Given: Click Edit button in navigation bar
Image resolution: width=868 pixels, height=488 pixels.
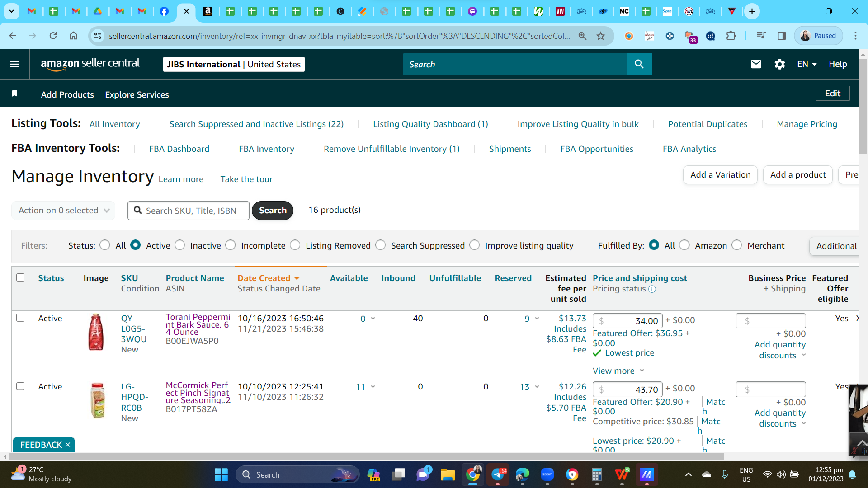Looking at the screenshot, I should pyautogui.click(x=833, y=94).
